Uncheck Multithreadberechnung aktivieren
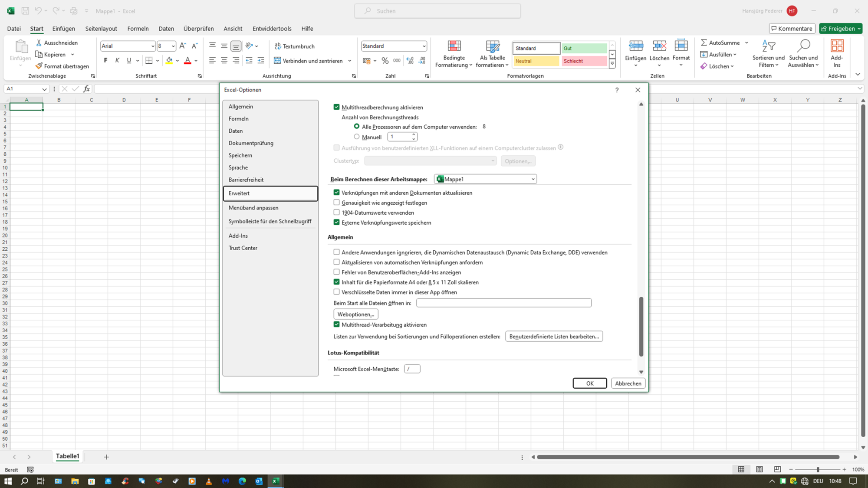The image size is (868, 488). [336, 107]
